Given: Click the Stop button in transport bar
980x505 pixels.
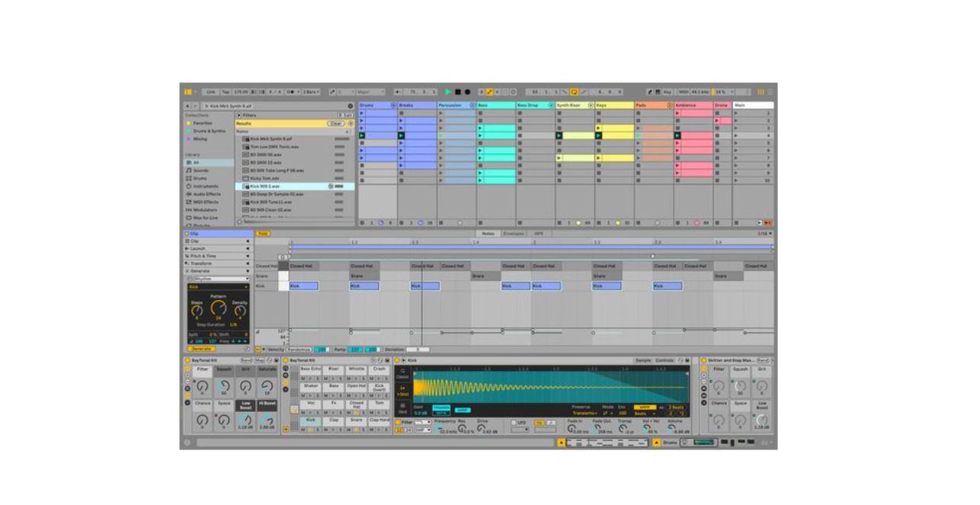Looking at the screenshot, I should (457, 91).
